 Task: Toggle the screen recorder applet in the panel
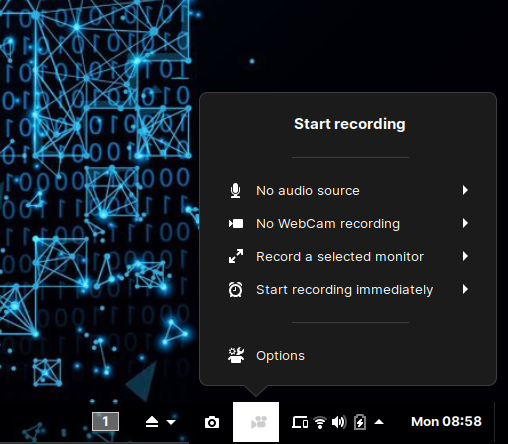click(256, 422)
